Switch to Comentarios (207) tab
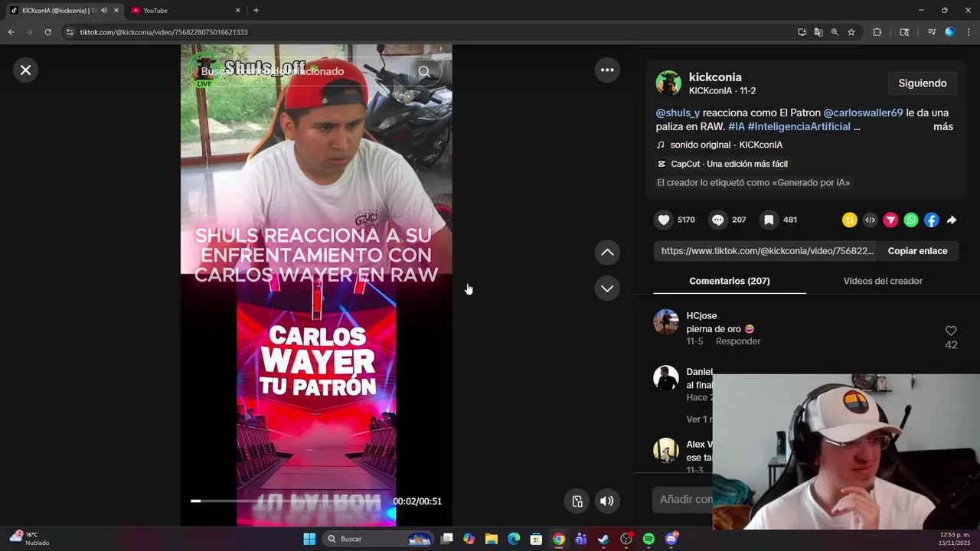 730,281
